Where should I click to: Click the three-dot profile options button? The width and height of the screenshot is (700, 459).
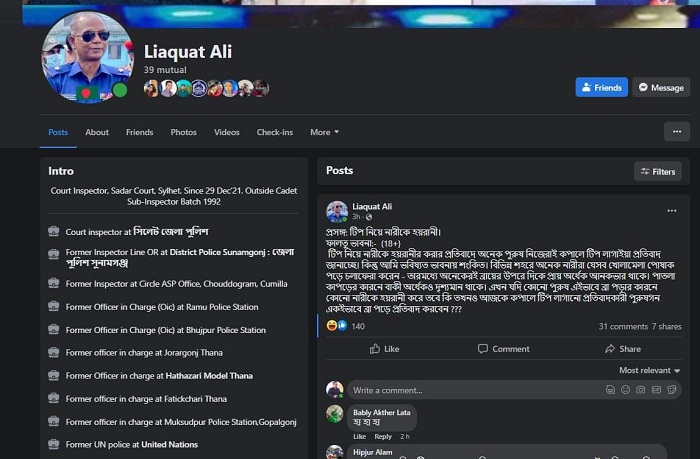(x=677, y=132)
